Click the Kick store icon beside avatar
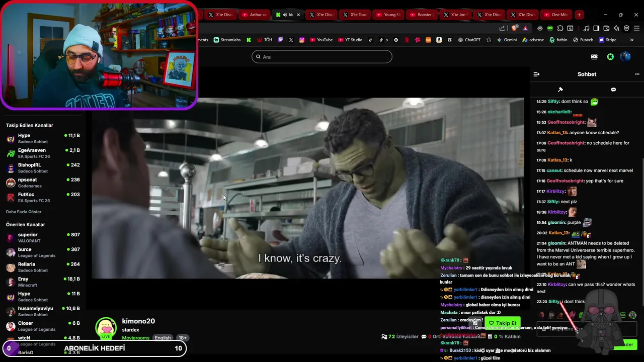 tap(594, 57)
